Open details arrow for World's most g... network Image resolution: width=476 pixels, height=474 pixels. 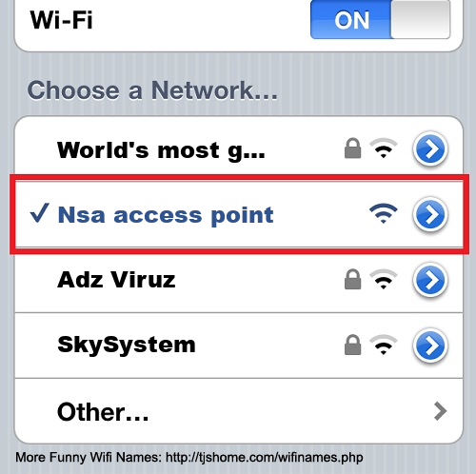430,149
